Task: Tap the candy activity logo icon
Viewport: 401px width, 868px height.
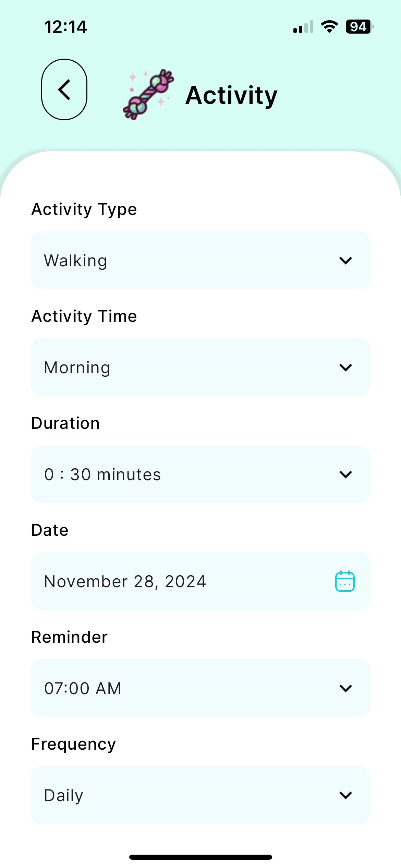Action: [148, 95]
